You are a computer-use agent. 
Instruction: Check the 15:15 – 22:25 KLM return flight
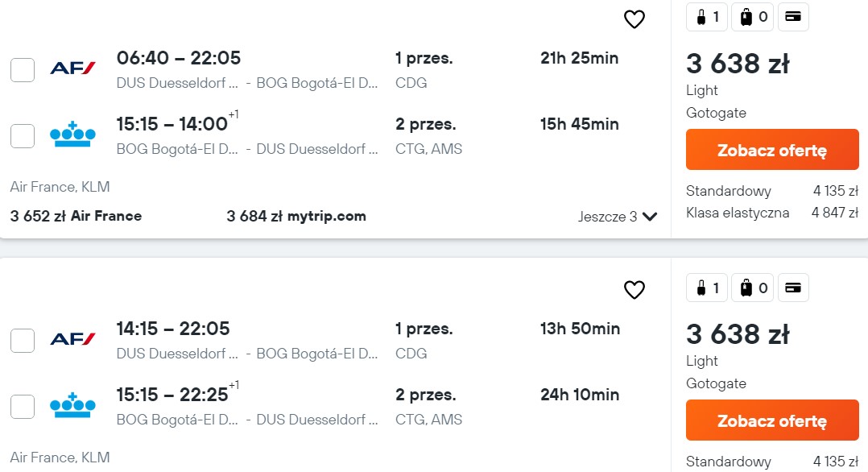(x=23, y=407)
